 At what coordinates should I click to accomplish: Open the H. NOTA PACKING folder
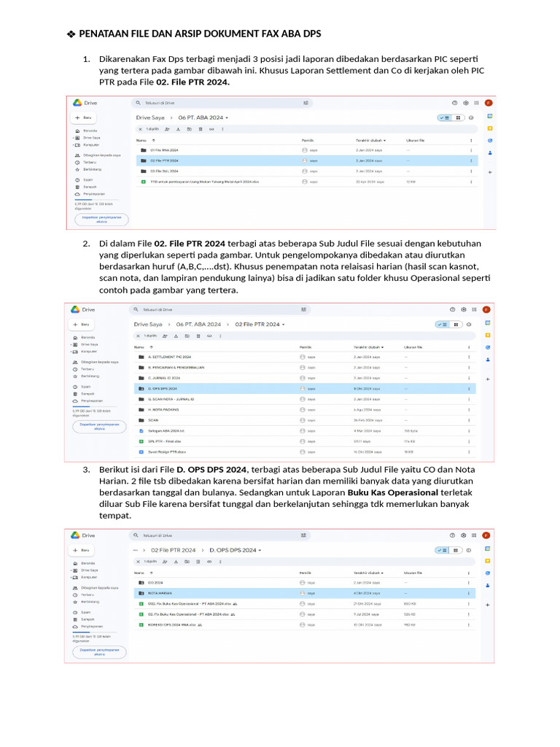pyautogui.click(x=163, y=410)
